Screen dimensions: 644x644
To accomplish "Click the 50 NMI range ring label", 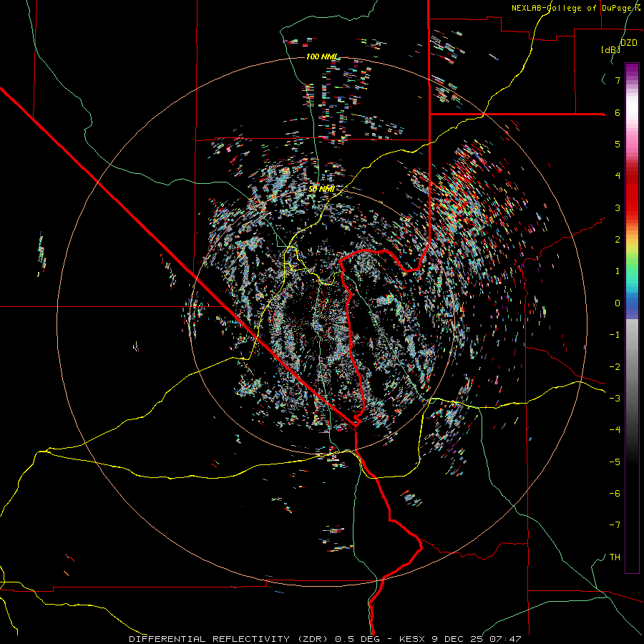I will point(321,189).
